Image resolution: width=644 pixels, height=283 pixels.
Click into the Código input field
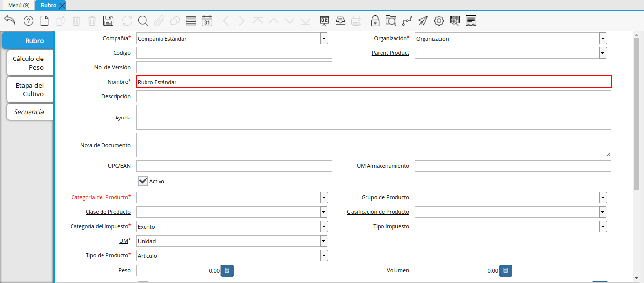coord(234,53)
